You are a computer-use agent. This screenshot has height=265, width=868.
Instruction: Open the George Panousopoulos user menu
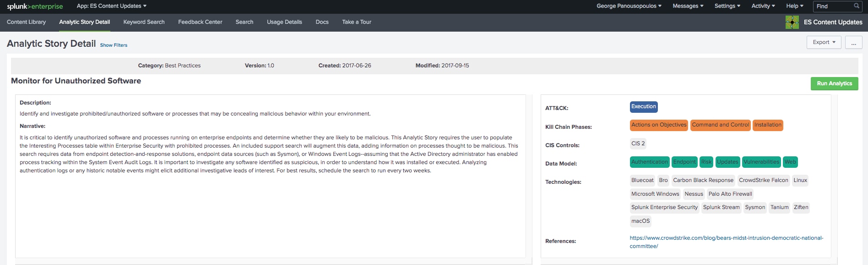(629, 6)
